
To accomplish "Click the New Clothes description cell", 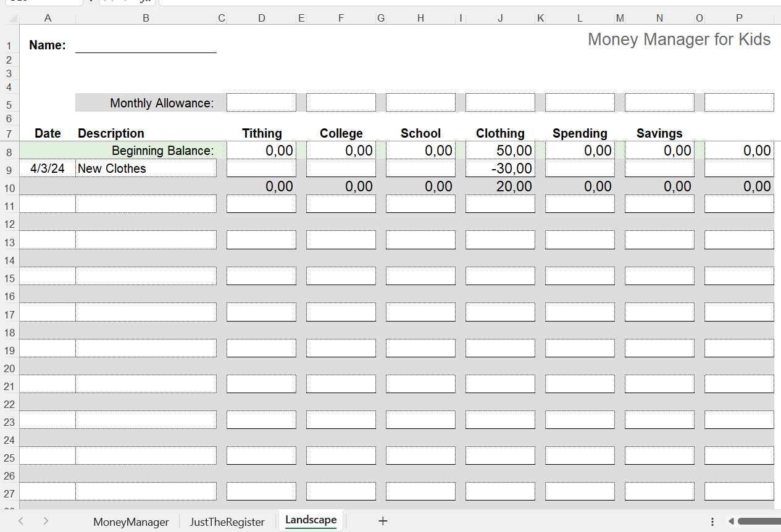I will pos(146,168).
